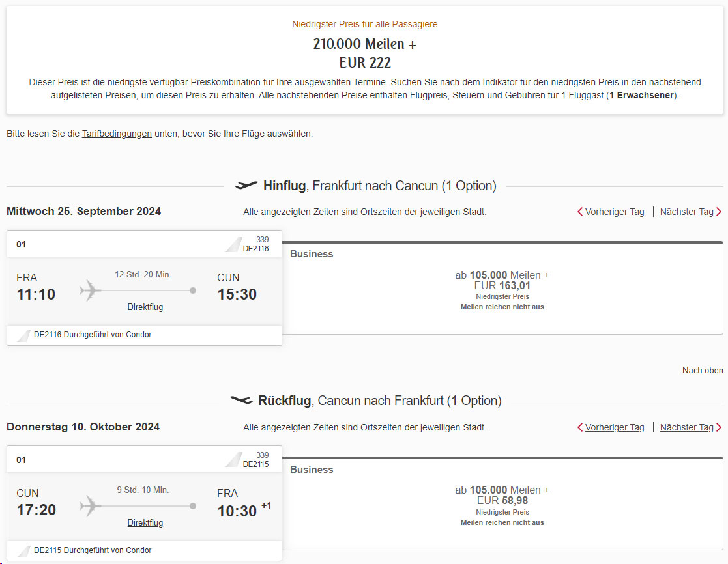Open Direktflug details for the Frankfurt–Cancun flight
The width and height of the screenshot is (728, 564).
click(x=144, y=307)
